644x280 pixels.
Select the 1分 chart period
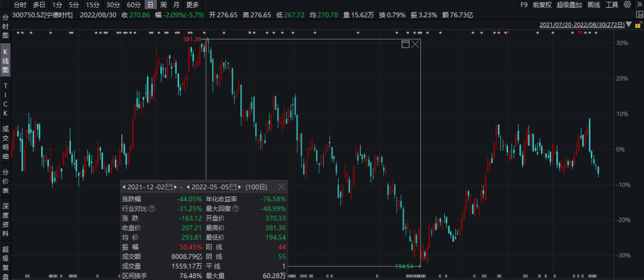[57, 5]
